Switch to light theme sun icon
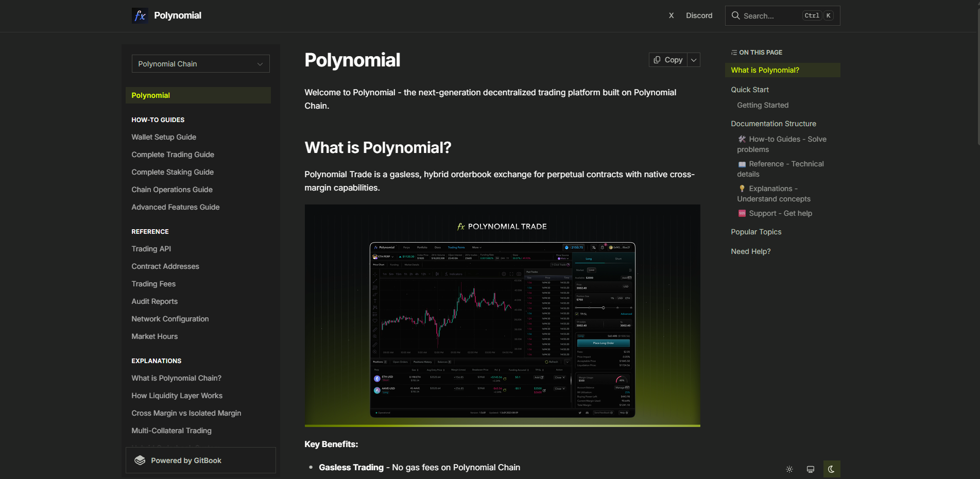This screenshot has height=479, width=980. tap(789, 469)
